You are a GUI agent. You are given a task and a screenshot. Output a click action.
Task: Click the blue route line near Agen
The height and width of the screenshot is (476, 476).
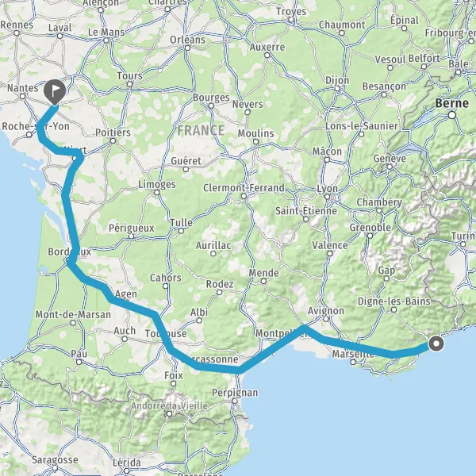pyautogui.click(x=128, y=305)
